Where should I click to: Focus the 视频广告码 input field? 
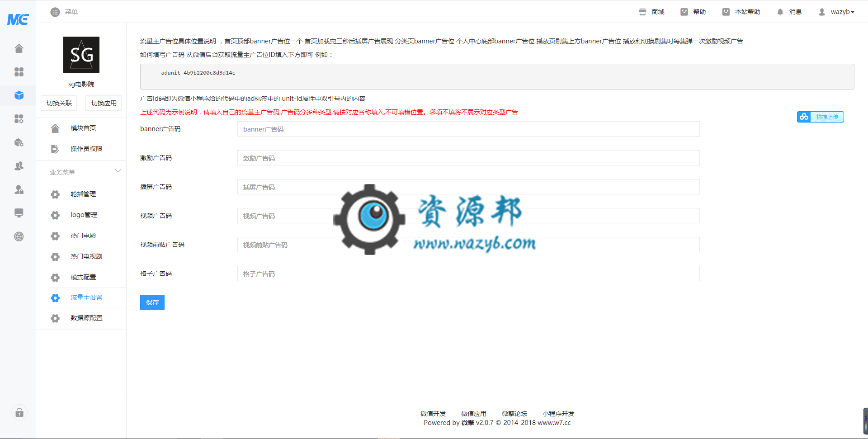(x=468, y=216)
